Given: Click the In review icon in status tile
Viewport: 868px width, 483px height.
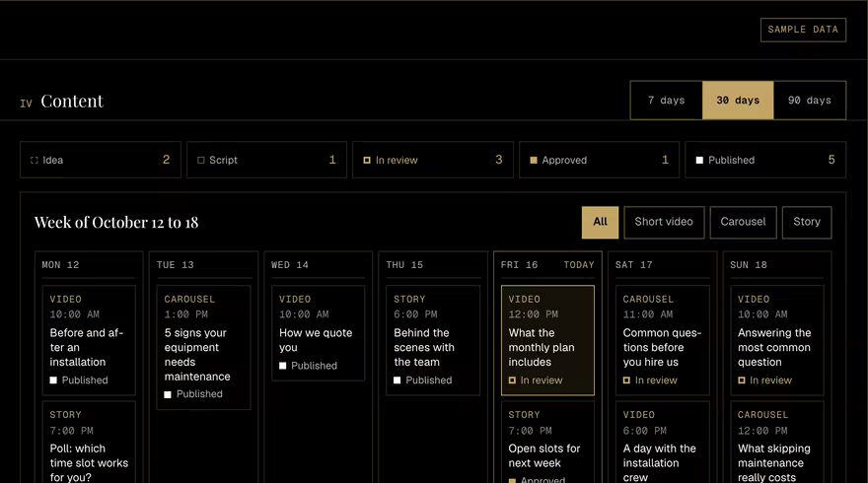Looking at the screenshot, I should [367, 160].
